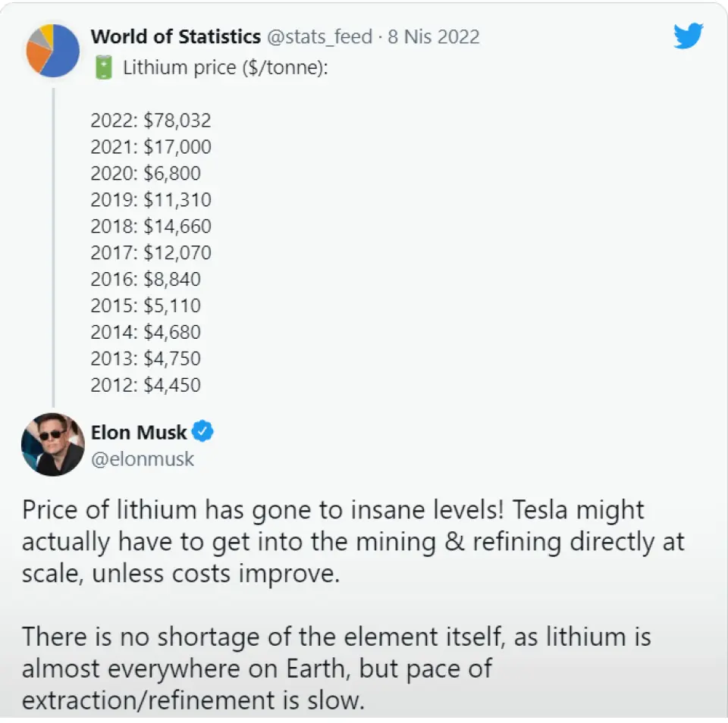This screenshot has height=723, width=728.
Task: Open Elon Musk's profile photo
Action: coord(53,445)
